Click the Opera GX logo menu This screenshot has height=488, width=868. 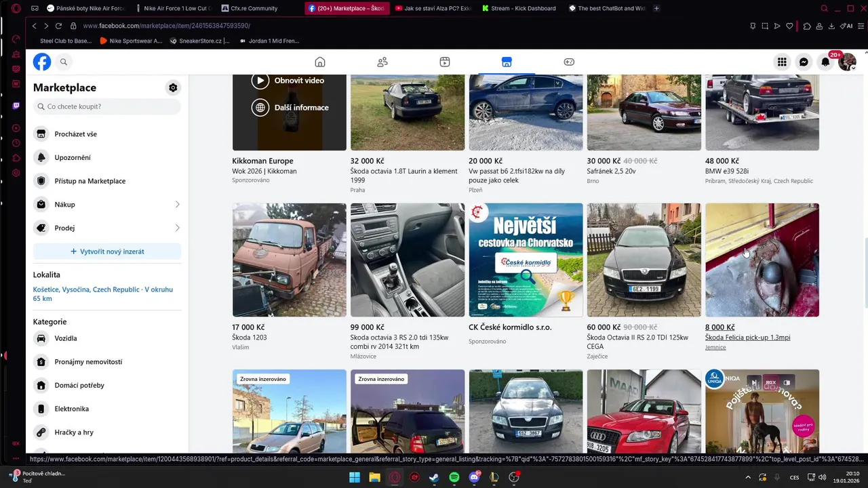point(16,8)
